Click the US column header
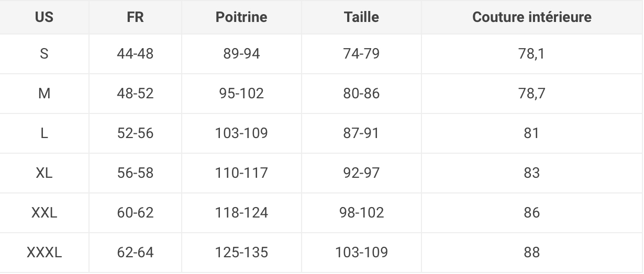This screenshot has height=274, width=644. click(44, 17)
